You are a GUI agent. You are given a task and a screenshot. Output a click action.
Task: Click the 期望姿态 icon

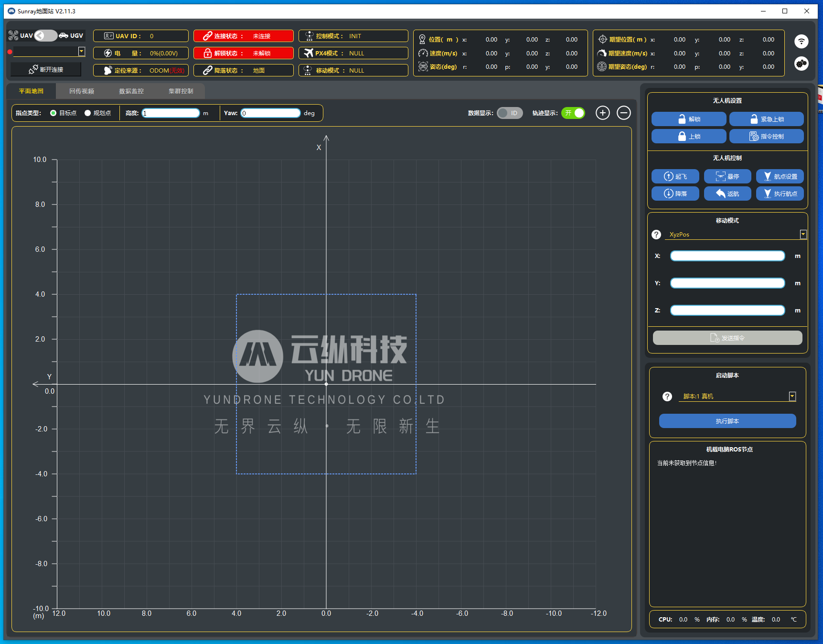(x=602, y=66)
